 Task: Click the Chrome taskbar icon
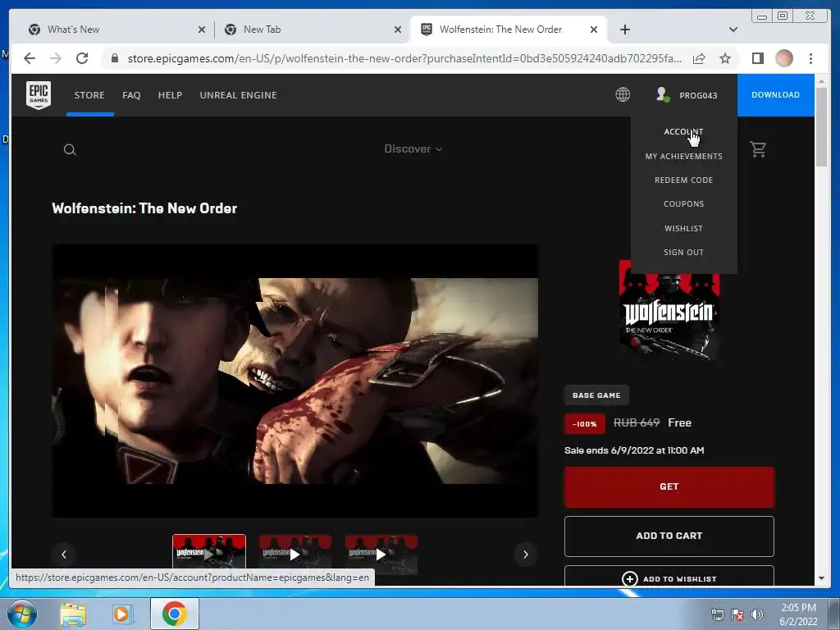[174, 614]
